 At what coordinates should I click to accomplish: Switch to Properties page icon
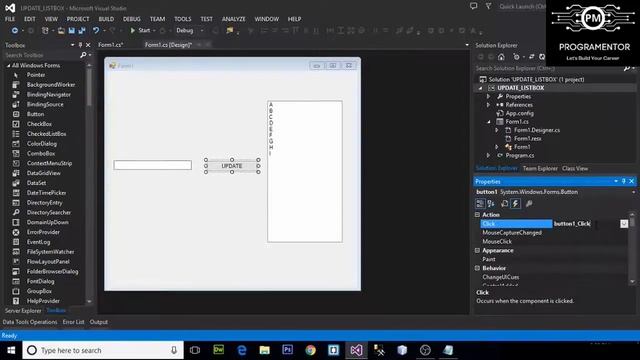(x=505, y=203)
